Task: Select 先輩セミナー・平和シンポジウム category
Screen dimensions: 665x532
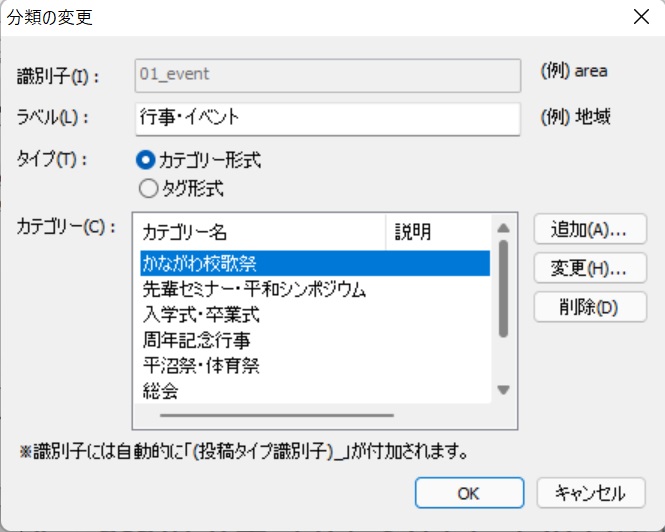Action: click(254, 290)
